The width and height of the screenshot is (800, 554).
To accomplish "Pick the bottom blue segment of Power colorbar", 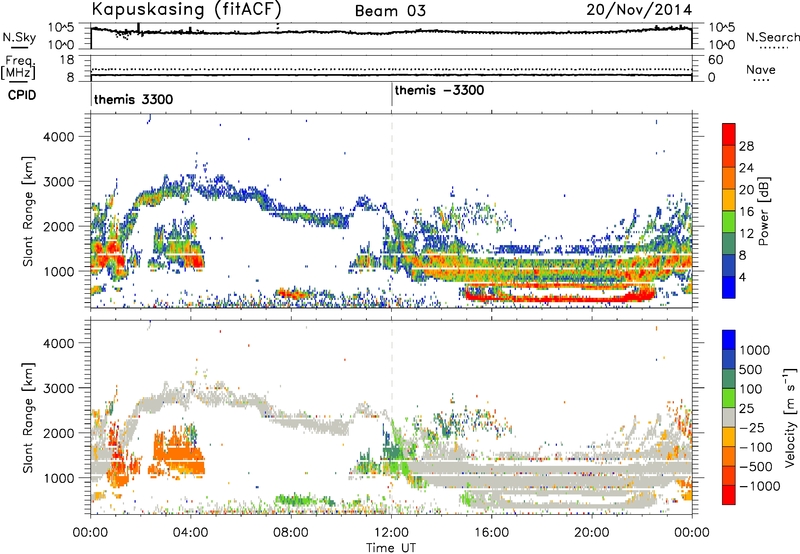I will click(x=729, y=287).
